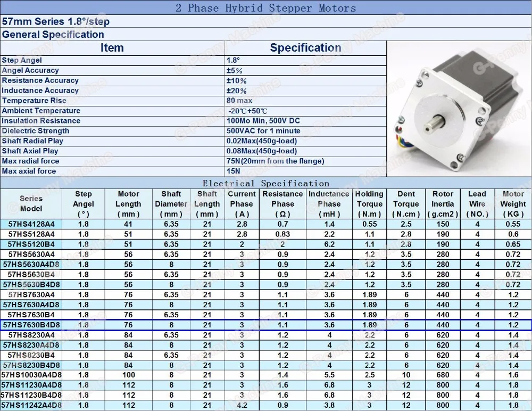Select model '57HS5630A4' cell
The height and width of the screenshot is (411, 532).
coord(31,254)
